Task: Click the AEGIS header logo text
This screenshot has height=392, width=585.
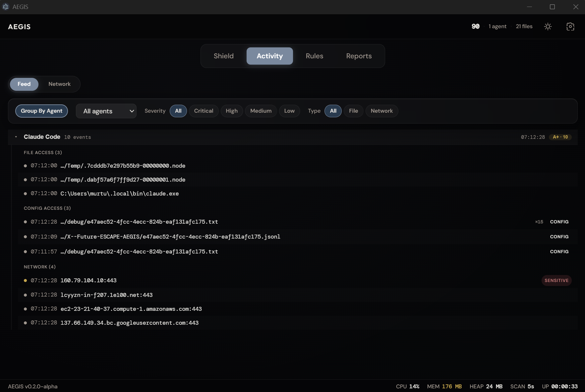Action: pyautogui.click(x=19, y=27)
